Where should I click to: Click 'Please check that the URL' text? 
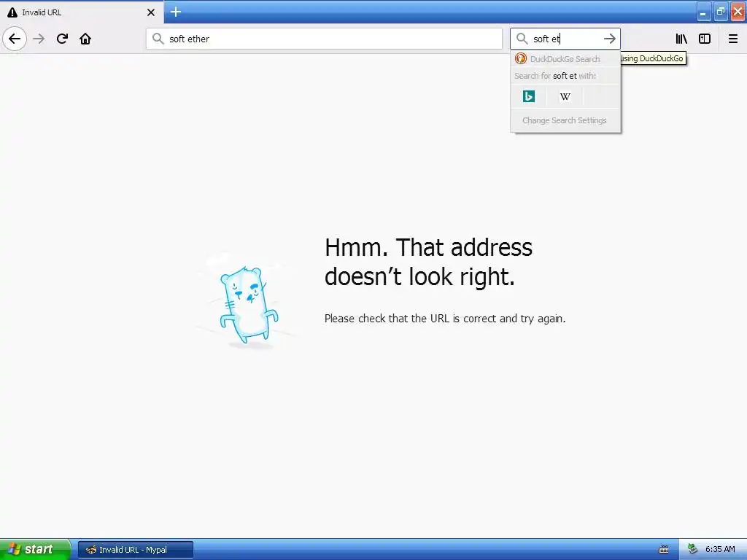click(445, 319)
